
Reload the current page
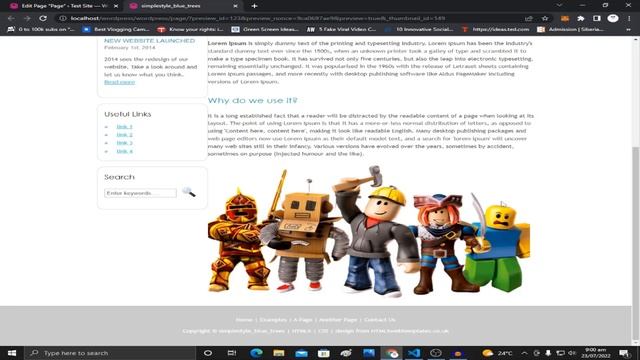[43, 18]
